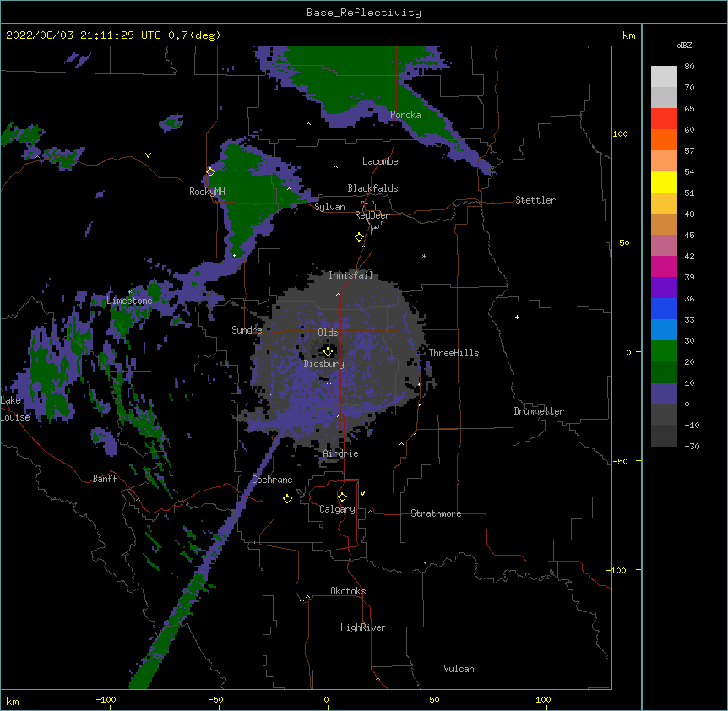
Task: Click the Okotoks town label
Action: pos(348,591)
